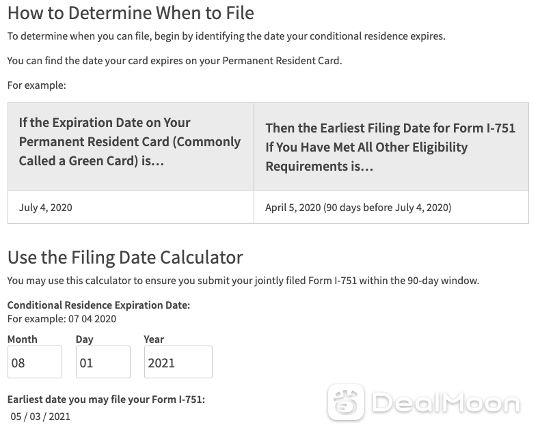Viewport: 540px width, 435px height.
Task: Click the Month input field
Action: (x=34, y=362)
